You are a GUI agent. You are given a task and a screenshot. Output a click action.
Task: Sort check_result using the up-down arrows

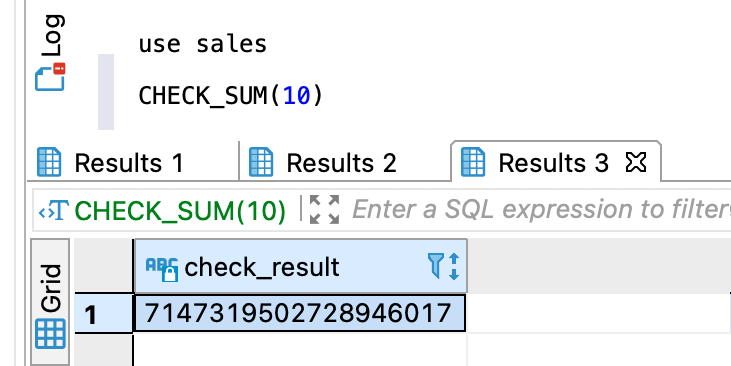[454, 266]
